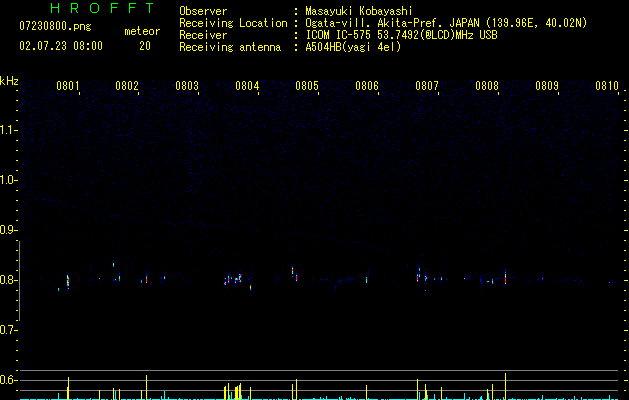629x400 pixels.
Task: Click time marker 0801
Action: [x=67, y=86]
